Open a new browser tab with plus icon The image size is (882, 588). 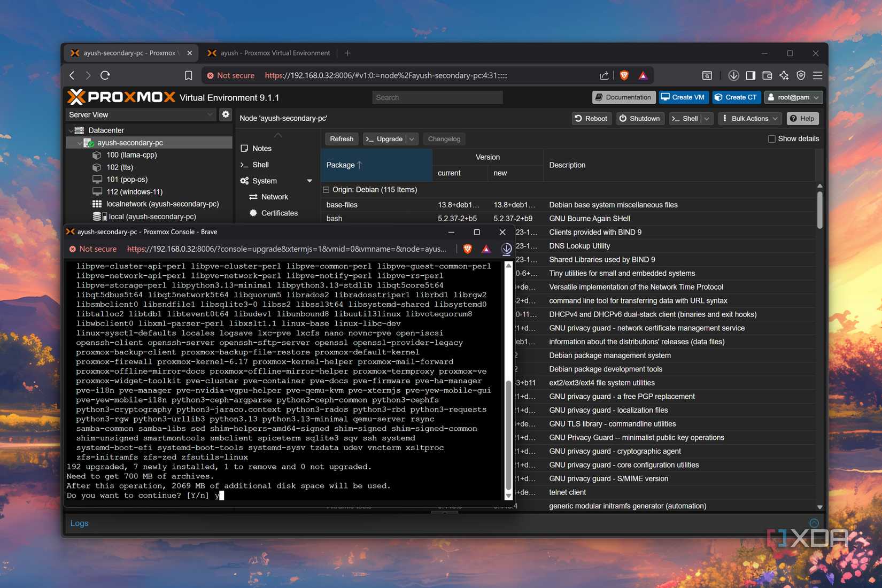point(347,53)
